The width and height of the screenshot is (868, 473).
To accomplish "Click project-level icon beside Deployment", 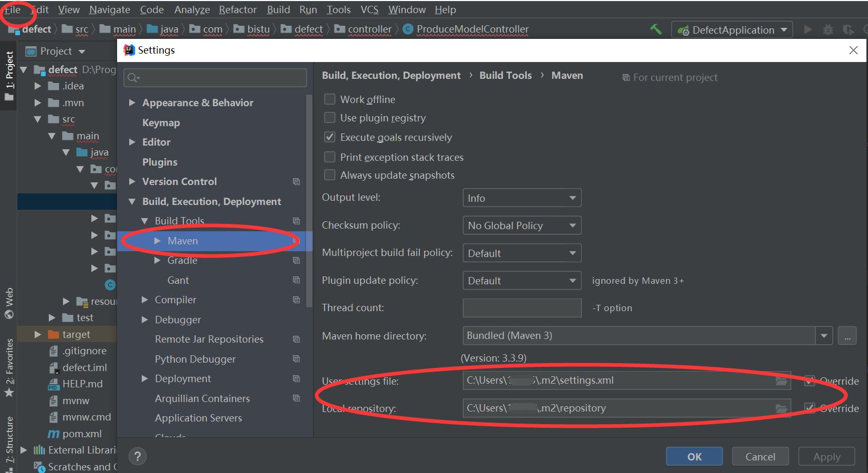I will pyautogui.click(x=296, y=378).
